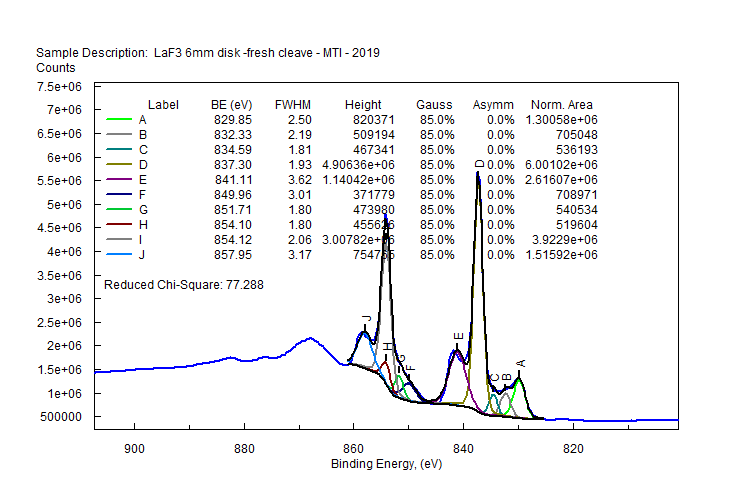
Task: Click the purple legend line for peak E
Action: click(x=119, y=181)
